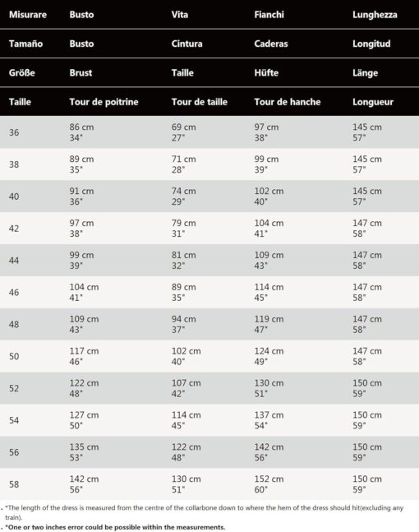The width and height of the screenshot is (419, 532).
Task: Select the Tamaño header cell
Action: 25,44
